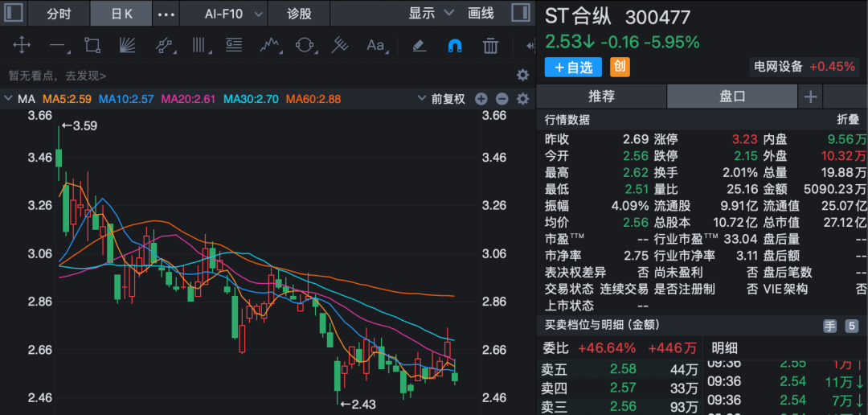
Task: Zoom in chart with plus circle
Action: [481, 99]
